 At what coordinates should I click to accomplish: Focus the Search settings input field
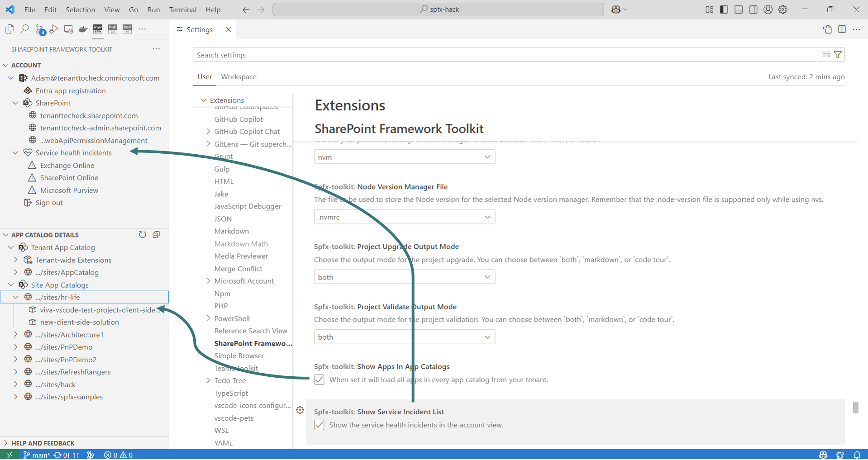[x=507, y=54]
